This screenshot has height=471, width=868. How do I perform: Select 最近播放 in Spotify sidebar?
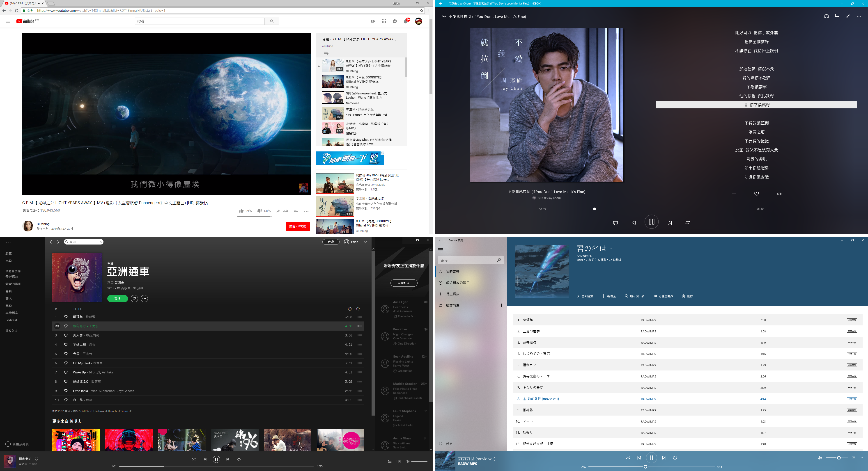(12, 277)
